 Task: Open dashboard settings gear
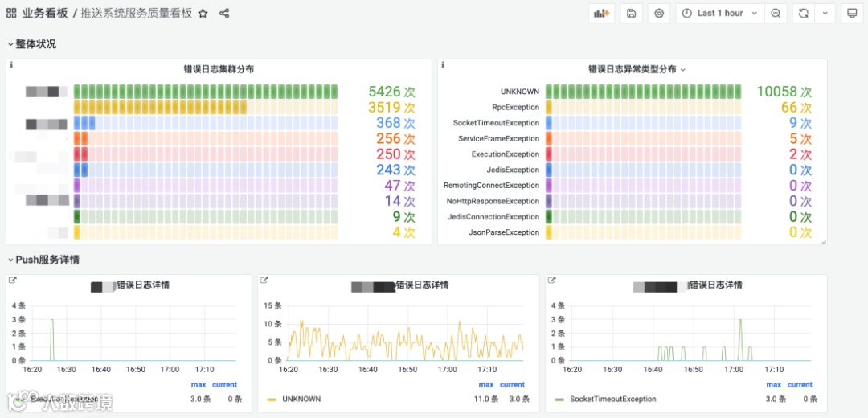pyautogui.click(x=659, y=14)
